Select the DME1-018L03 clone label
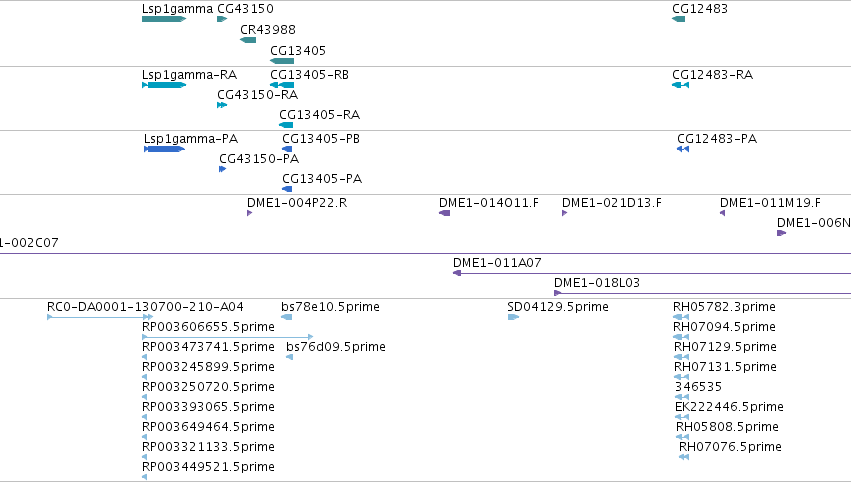Viewport: 851px width, 482px height. (x=597, y=283)
